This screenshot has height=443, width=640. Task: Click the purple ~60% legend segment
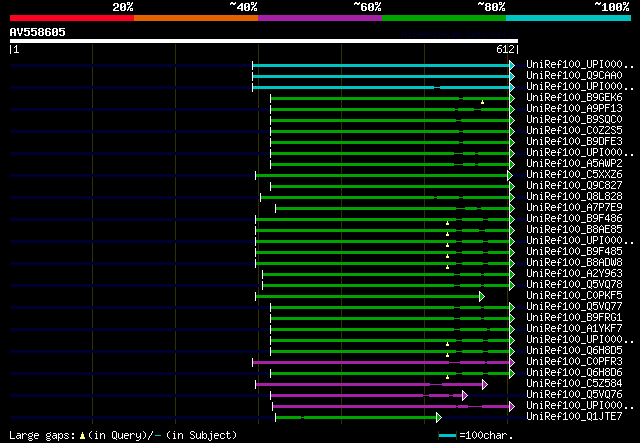[320, 18]
